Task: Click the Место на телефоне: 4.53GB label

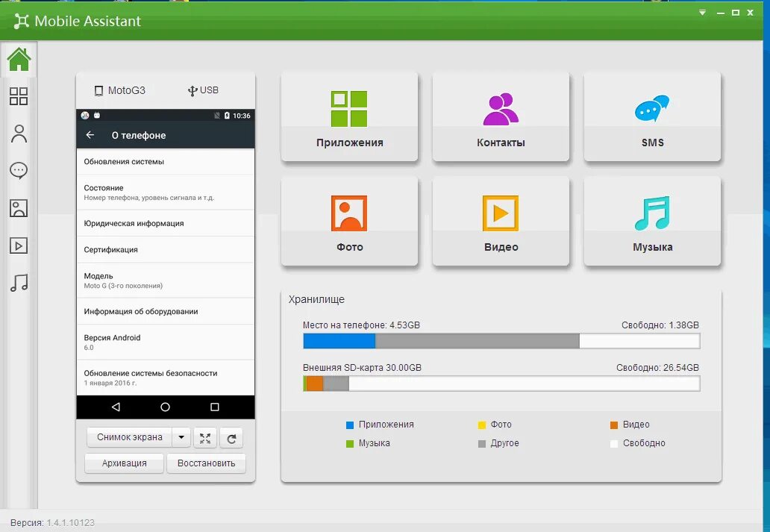Action: pyautogui.click(x=361, y=325)
